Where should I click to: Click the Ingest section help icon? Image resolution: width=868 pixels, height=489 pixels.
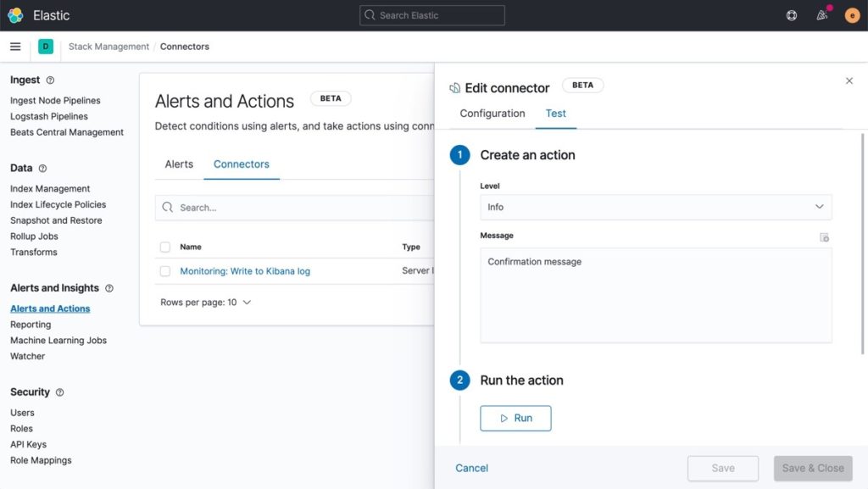click(x=50, y=81)
